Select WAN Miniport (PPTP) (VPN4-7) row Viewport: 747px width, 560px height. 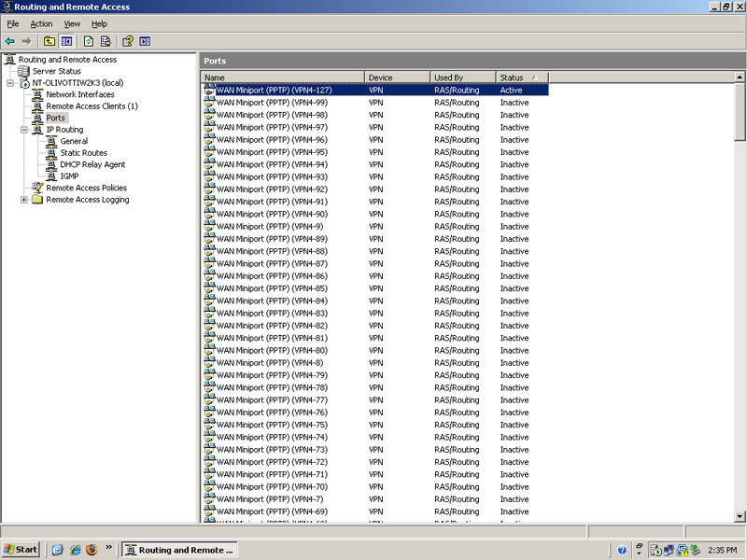click(376, 498)
